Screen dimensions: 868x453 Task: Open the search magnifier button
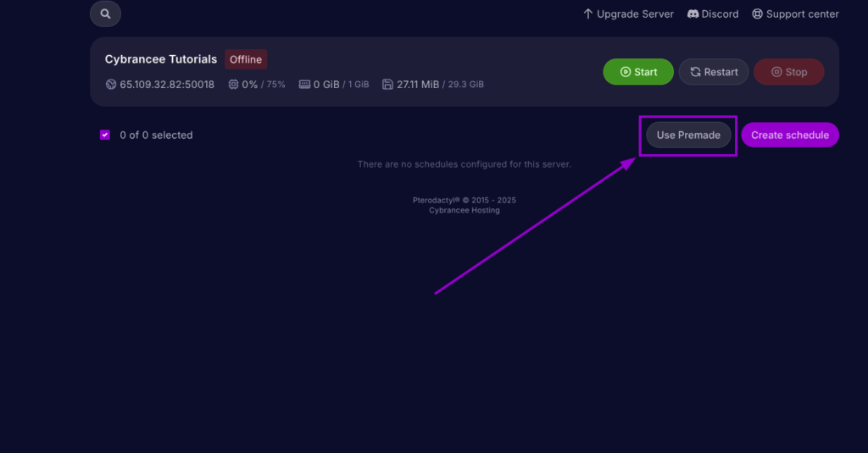(x=105, y=14)
